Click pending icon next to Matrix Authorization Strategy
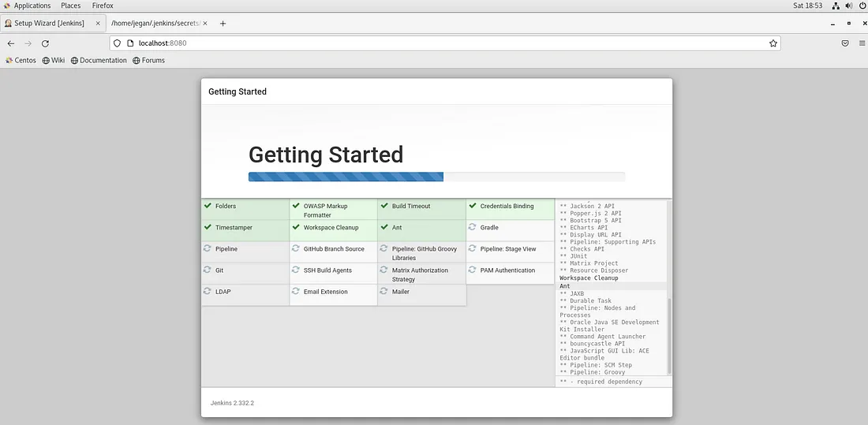 pos(383,270)
